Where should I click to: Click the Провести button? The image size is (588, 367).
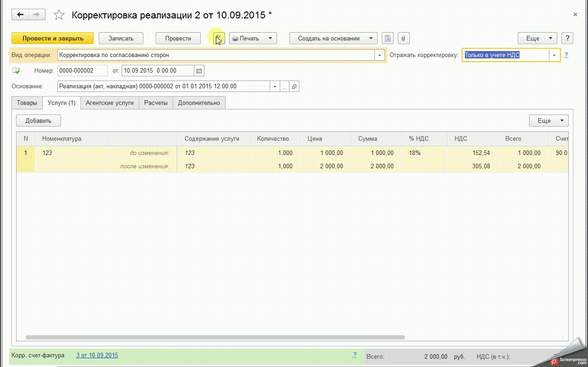click(x=178, y=38)
